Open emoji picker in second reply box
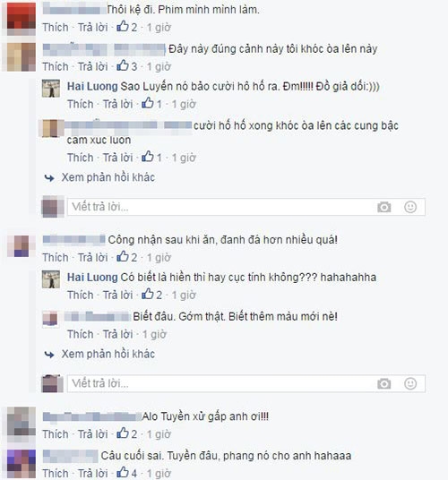This screenshot has width=448, height=480. (x=410, y=383)
